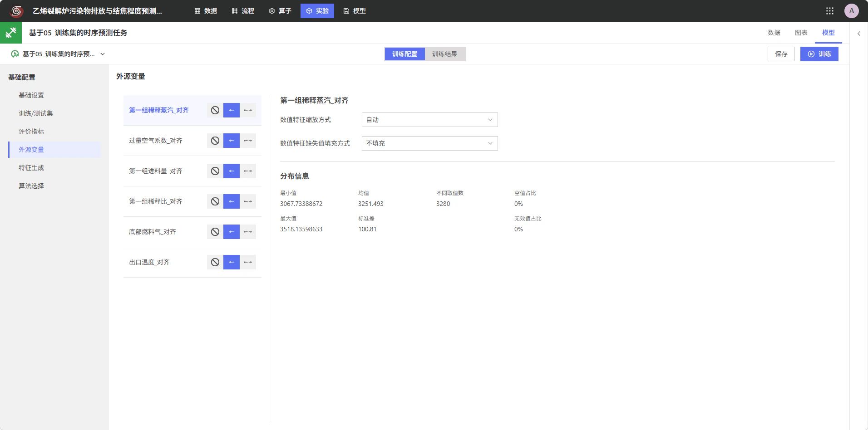Open the 模型 top navigation menu
Viewport: 868px width, 430px height.
[x=355, y=11]
